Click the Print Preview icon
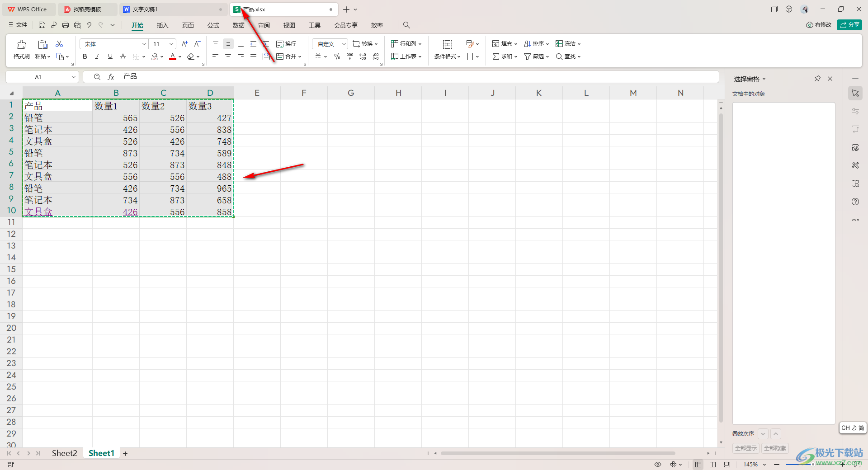The image size is (868, 470). [77, 25]
